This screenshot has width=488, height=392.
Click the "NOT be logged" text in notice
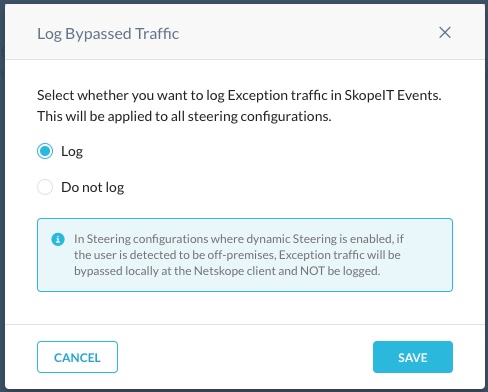340,271
